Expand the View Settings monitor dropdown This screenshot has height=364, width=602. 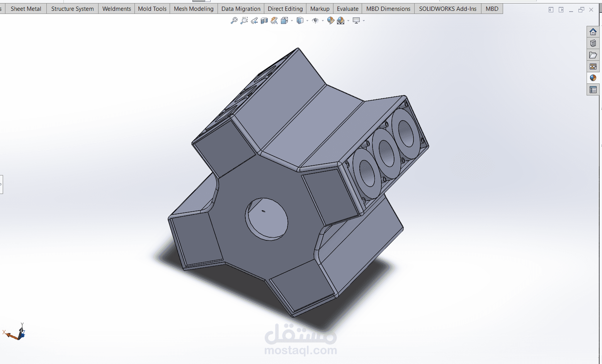pos(364,20)
